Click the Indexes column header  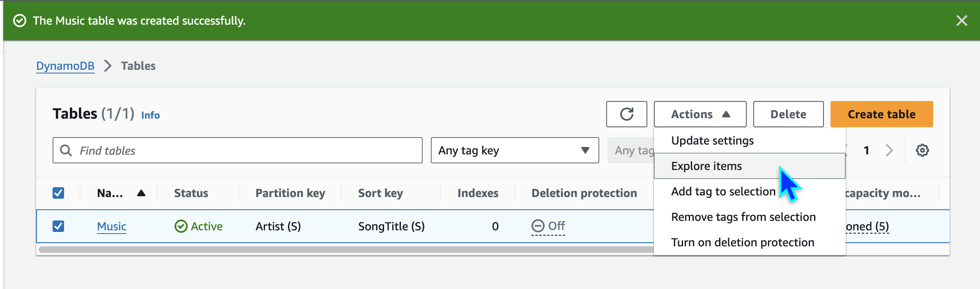tap(478, 193)
